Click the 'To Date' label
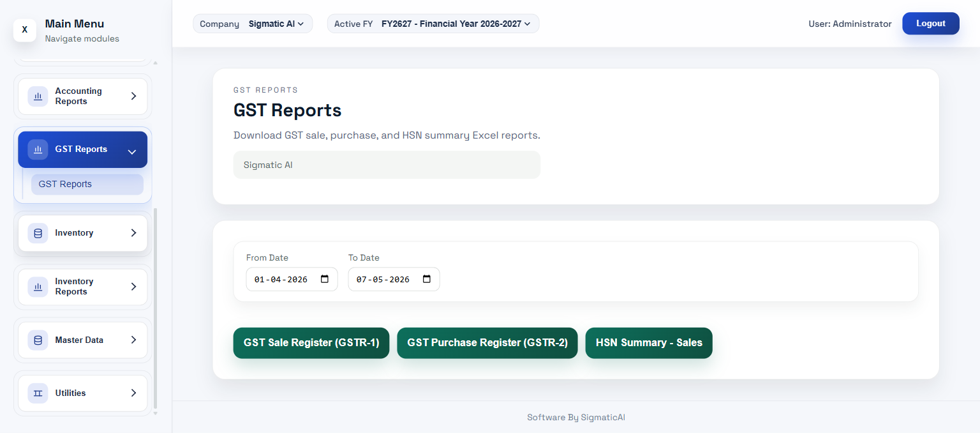 click(364, 257)
